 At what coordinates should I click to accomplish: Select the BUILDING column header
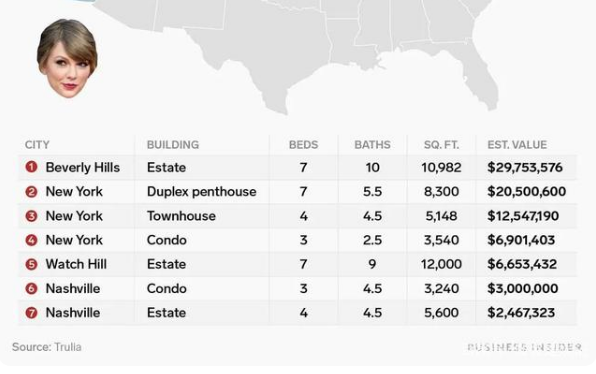point(173,145)
